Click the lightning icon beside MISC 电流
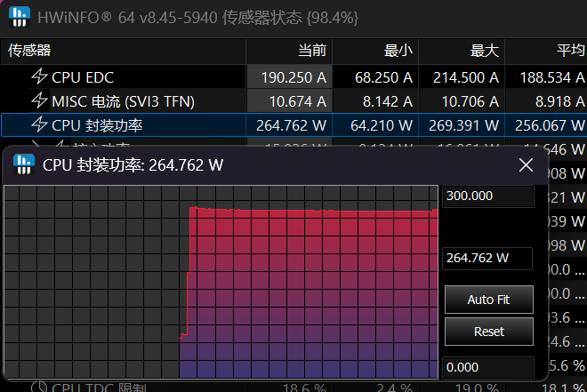587x392 pixels. [39, 100]
